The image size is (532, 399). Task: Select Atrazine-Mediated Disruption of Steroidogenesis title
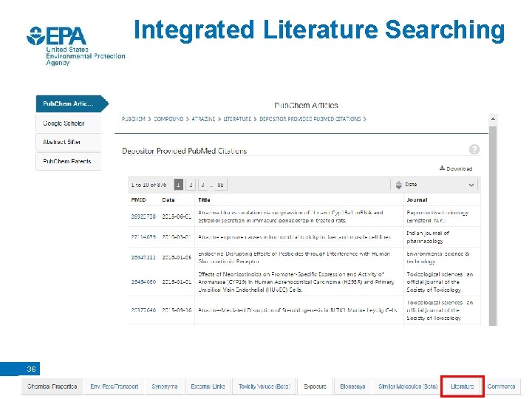pos(297,310)
